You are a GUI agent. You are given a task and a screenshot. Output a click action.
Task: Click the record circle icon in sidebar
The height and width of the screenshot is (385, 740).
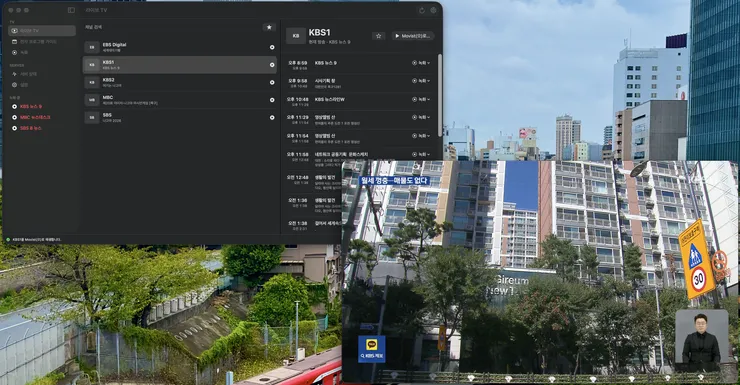[15, 52]
